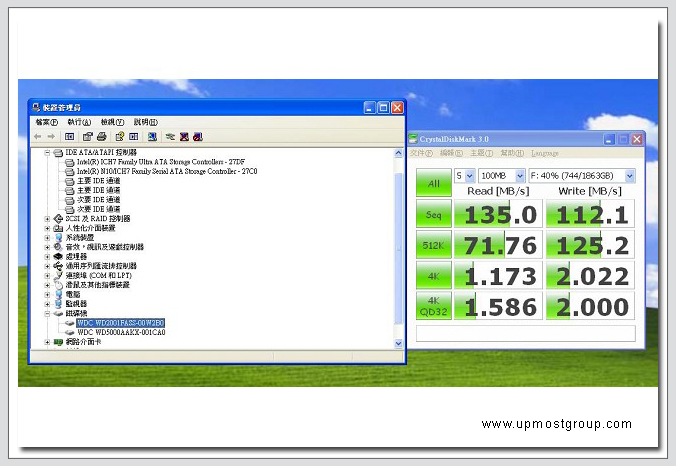The height and width of the screenshot is (466, 676).
Task: Open device Properties from the toolbar icon
Action: tap(88, 137)
